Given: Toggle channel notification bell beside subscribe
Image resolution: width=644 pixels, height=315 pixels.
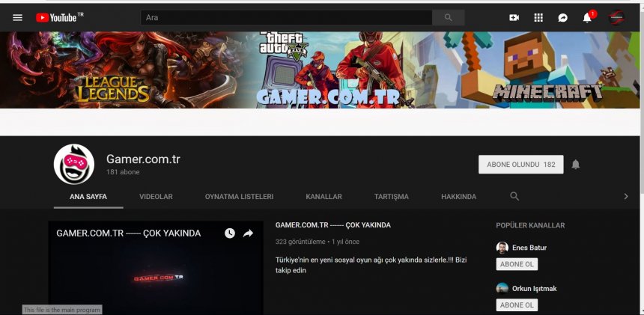Looking at the screenshot, I should click(576, 165).
